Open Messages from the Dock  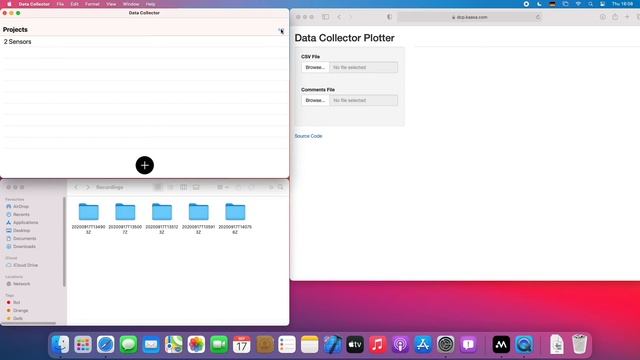[128, 345]
